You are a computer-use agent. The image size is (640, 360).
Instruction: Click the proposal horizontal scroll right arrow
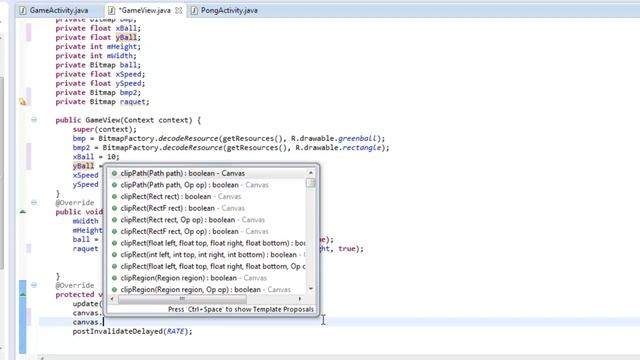[x=300, y=299]
